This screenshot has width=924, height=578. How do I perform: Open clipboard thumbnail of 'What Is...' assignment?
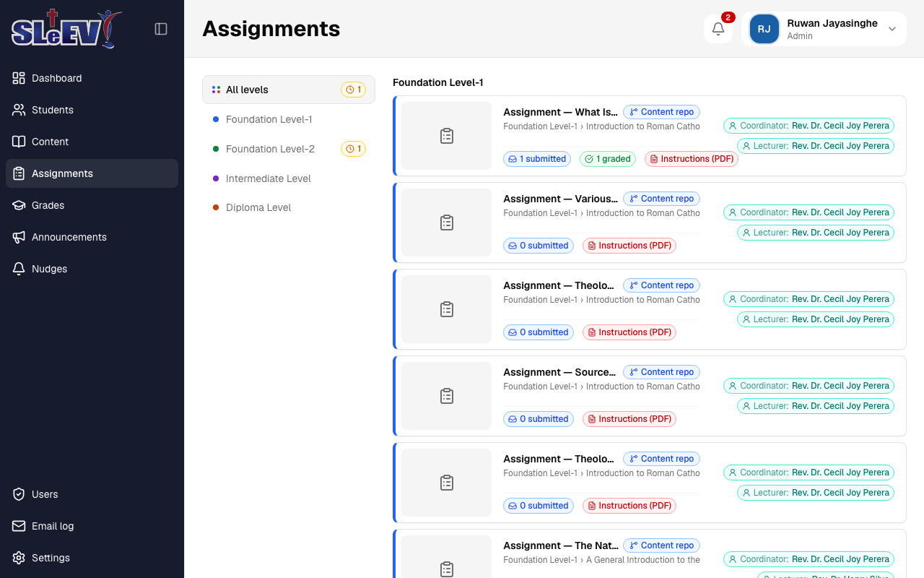click(447, 136)
